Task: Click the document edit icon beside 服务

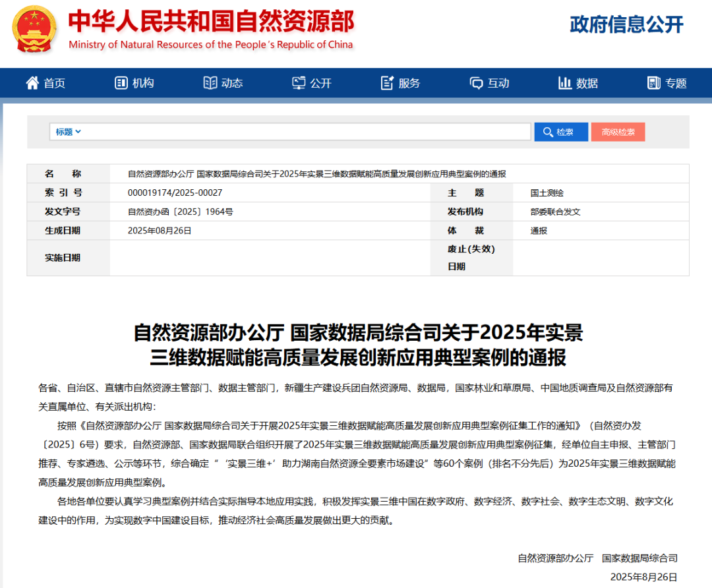Action: click(x=388, y=82)
